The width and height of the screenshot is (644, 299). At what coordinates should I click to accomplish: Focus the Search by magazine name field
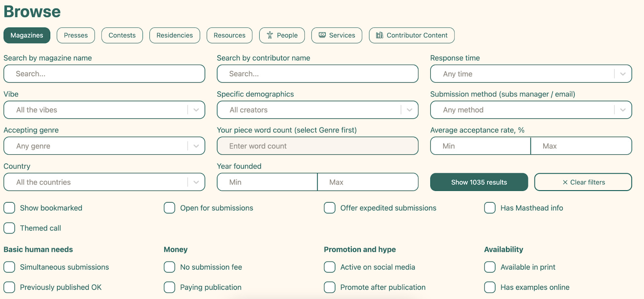(104, 74)
